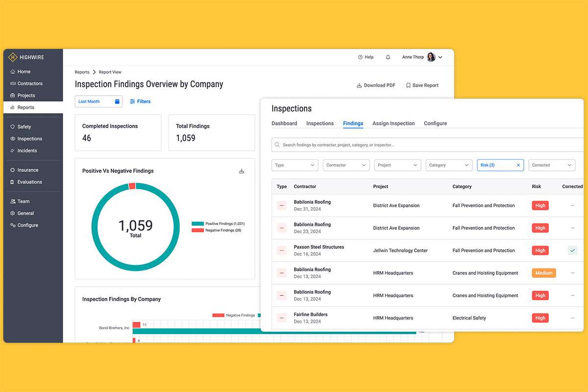Screen dimensions: 588x392
Task: Switch to the Dashboard tab
Action: coord(284,123)
